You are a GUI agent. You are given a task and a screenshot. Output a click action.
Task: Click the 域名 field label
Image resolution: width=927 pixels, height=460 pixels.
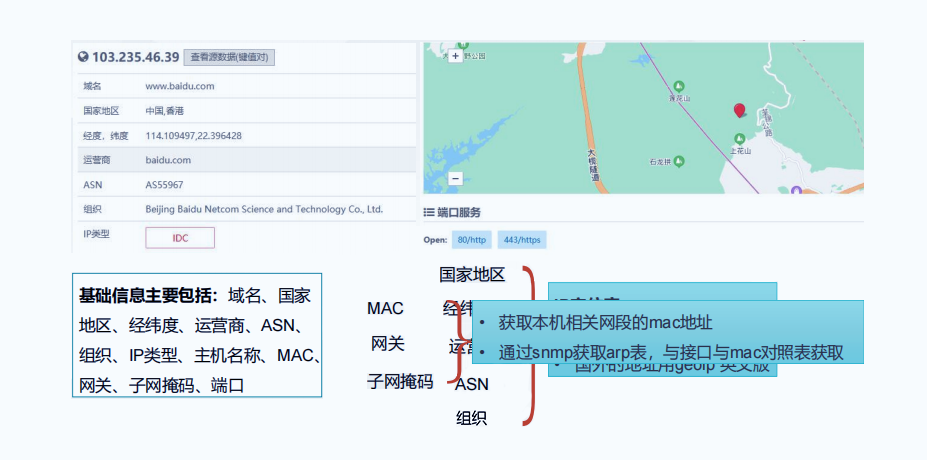click(x=92, y=86)
